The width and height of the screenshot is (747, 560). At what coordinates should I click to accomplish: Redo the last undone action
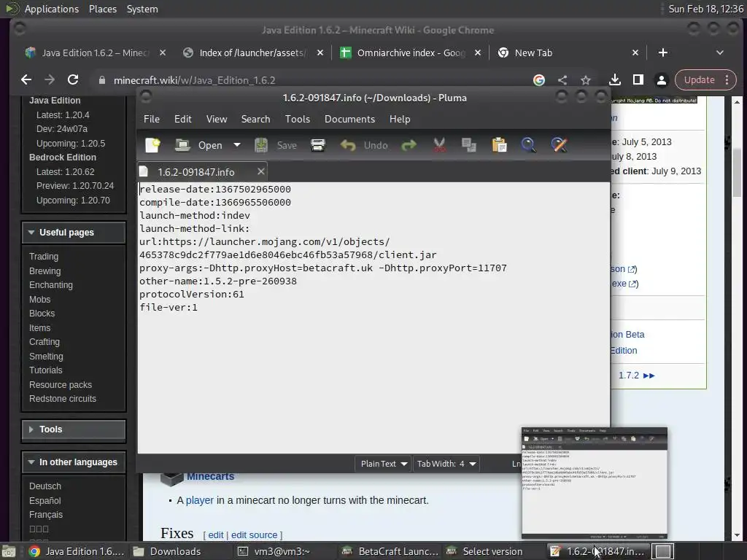409,145
